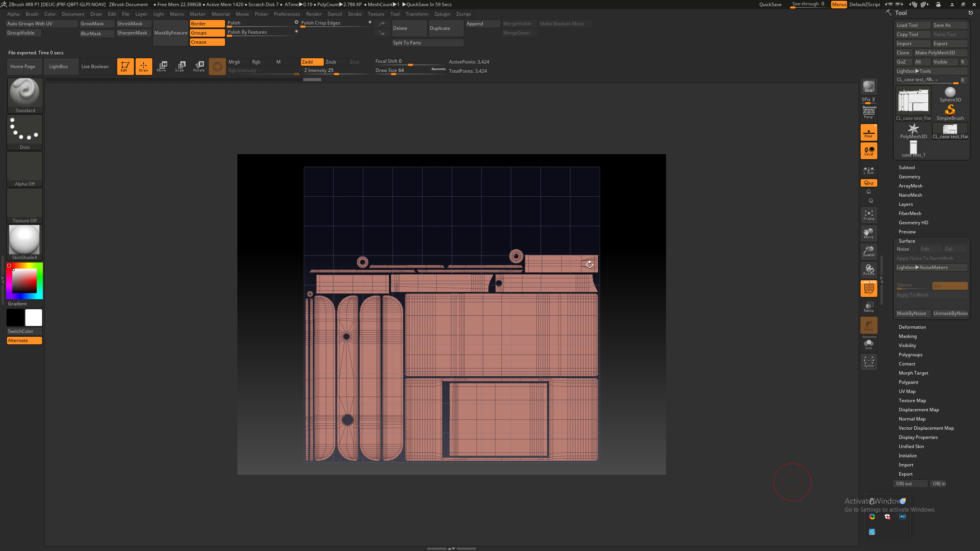Select the PolyMesh3D star tool
This screenshot has height=551, width=980.
(913, 131)
